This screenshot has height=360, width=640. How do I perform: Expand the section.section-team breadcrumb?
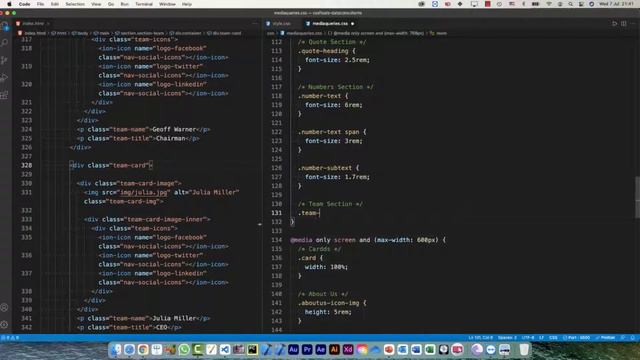point(139,33)
